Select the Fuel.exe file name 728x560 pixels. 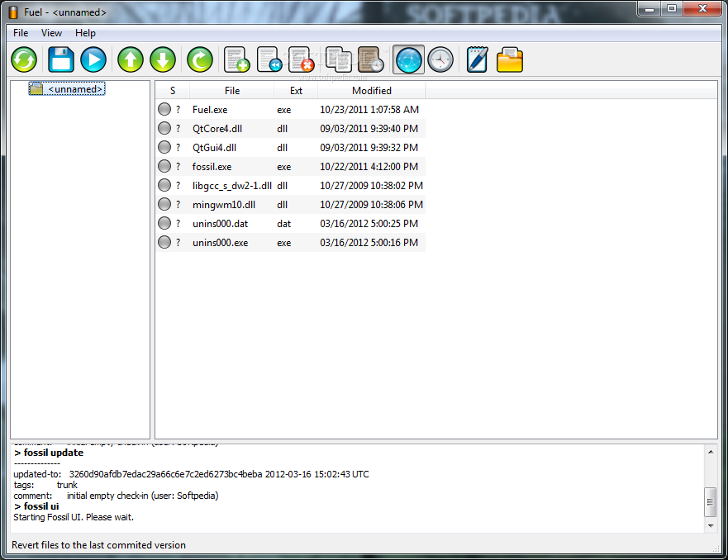coord(210,110)
